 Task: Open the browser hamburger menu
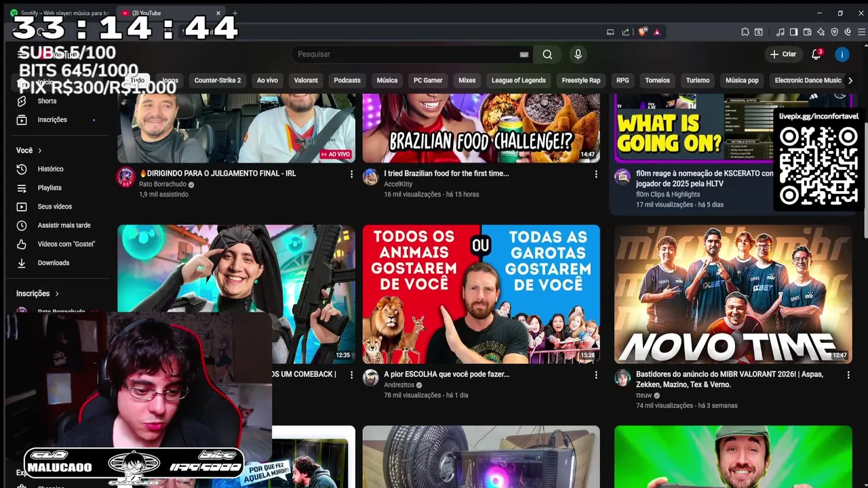click(861, 32)
